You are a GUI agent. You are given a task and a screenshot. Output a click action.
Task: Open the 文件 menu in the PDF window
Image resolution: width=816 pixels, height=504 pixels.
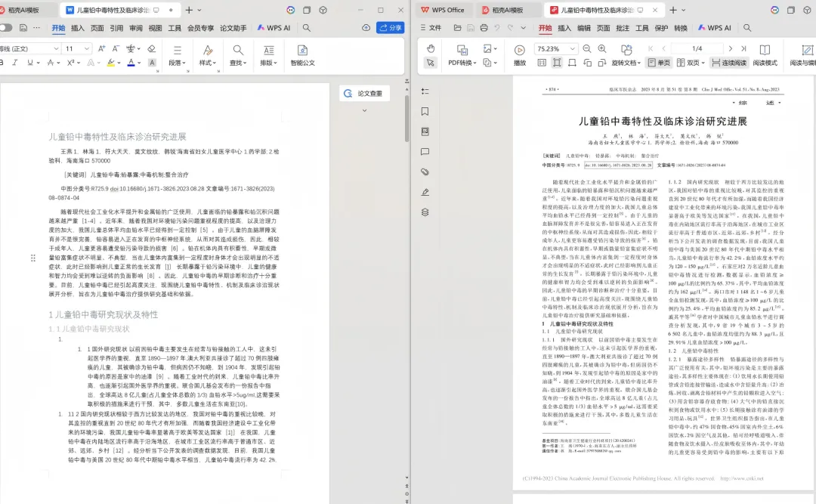(x=431, y=28)
